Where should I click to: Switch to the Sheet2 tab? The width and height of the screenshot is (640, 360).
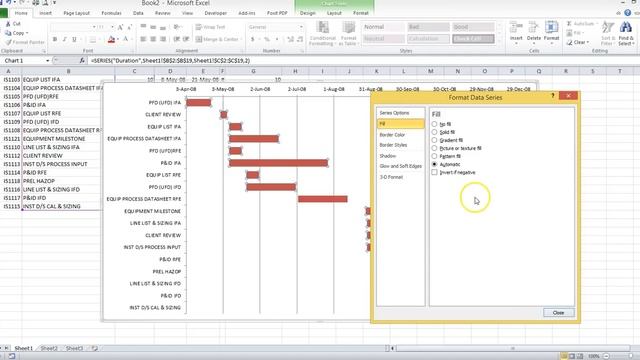click(x=49, y=348)
